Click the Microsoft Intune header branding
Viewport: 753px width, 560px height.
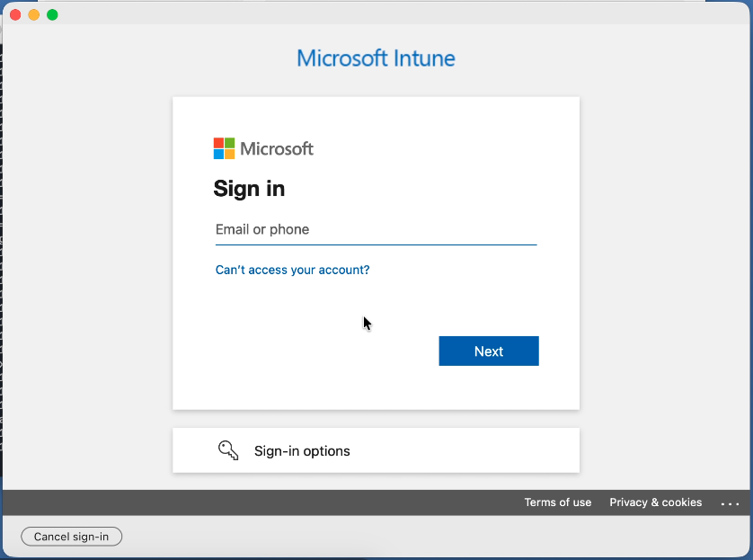click(x=376, y=58)
